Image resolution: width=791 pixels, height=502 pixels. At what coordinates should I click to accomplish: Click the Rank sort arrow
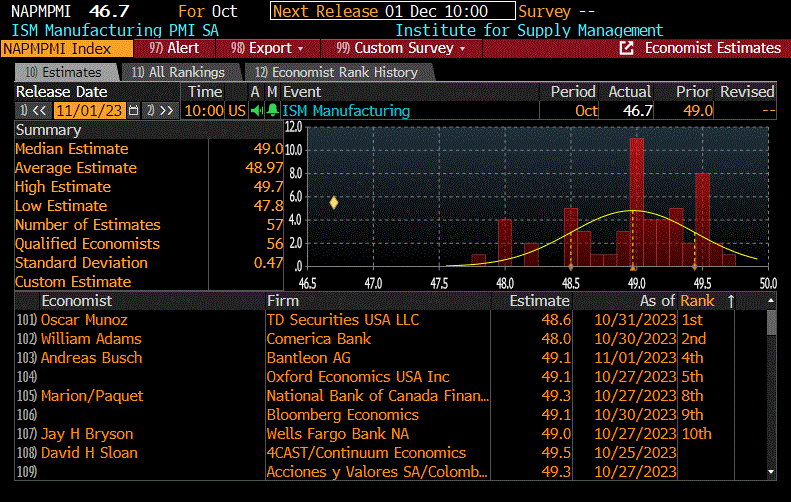pos(731,301)
